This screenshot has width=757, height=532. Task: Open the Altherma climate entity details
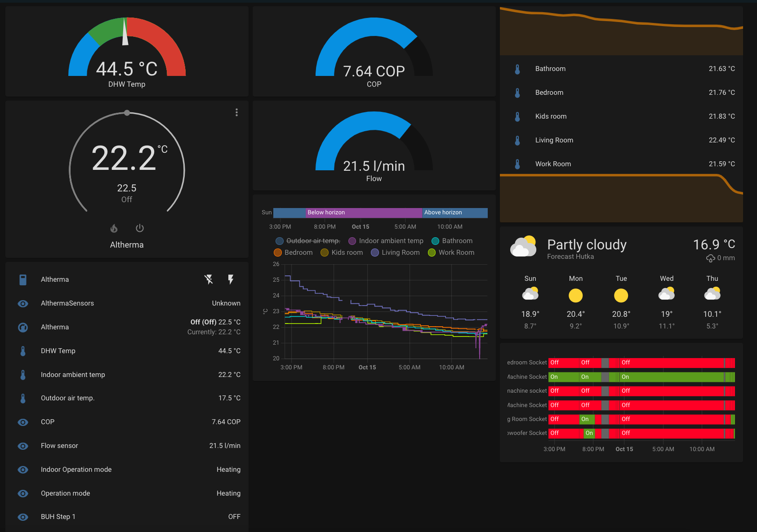click(55, 327)
